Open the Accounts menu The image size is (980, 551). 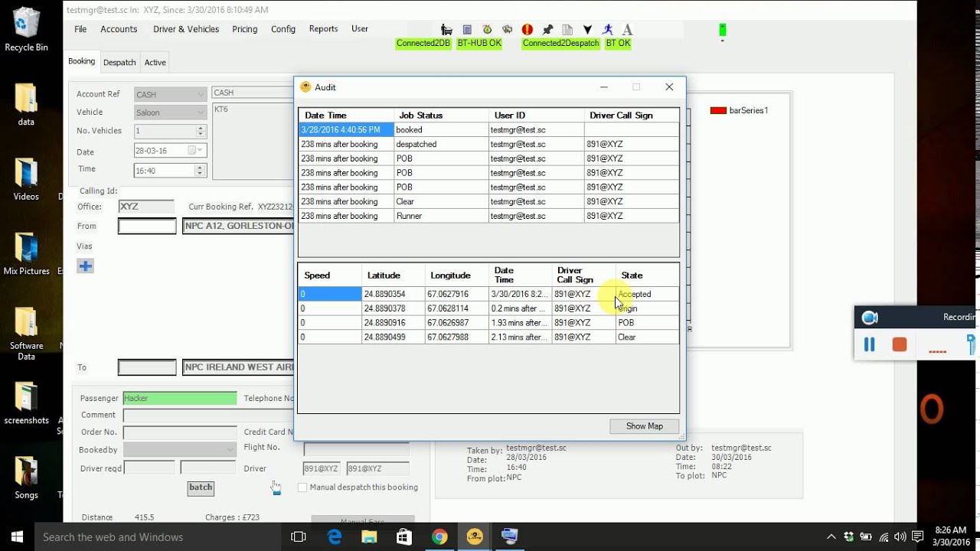pyautogui.click(x=119, y=29)
